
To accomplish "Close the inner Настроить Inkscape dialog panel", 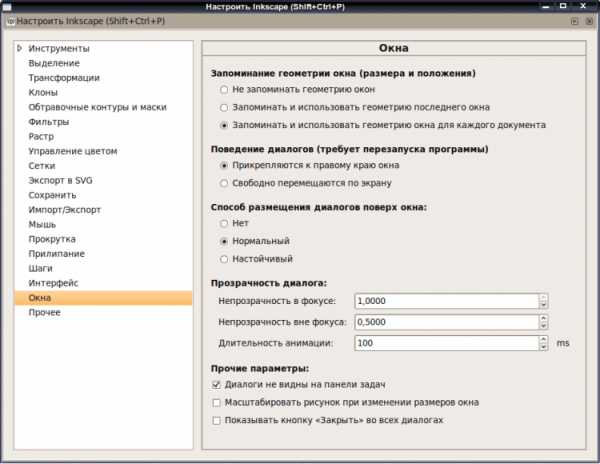I will pos(589,21).
